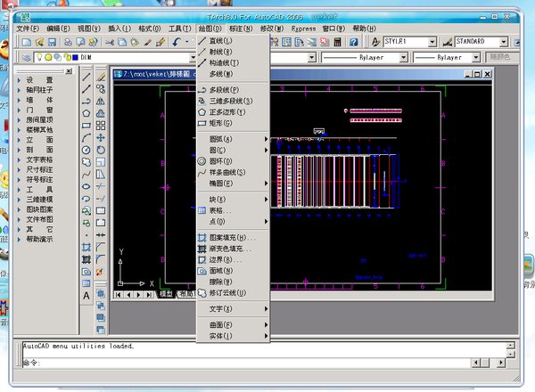Expand the first ByLayer linetype dropdown

tap(396, 58)
